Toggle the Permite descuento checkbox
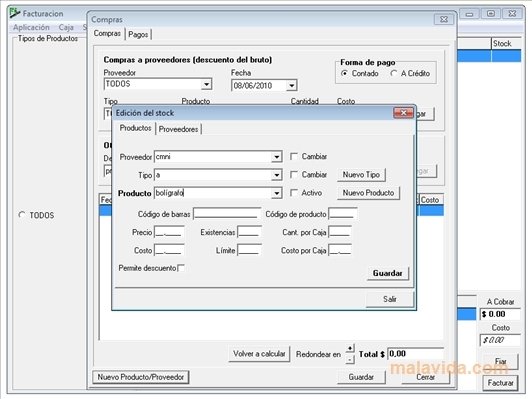This screenshot has height=399, width=532. pyautogui.click(x=181, y=268)
